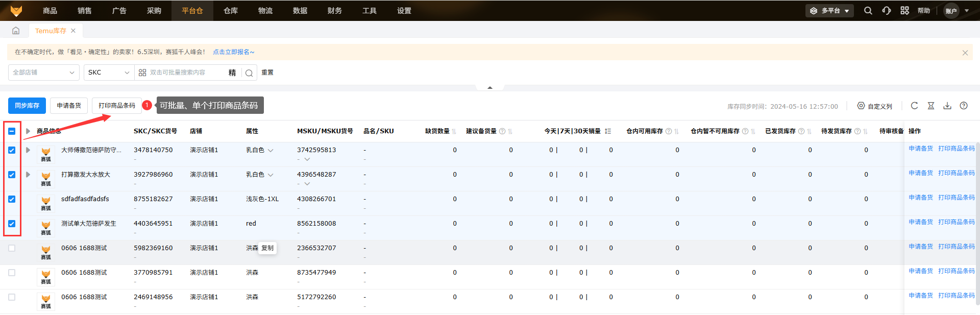Screen dimensions: 980x315
Task: Uncheck the sdfadfasdfadsfs row checkbox
Action: 12,199
